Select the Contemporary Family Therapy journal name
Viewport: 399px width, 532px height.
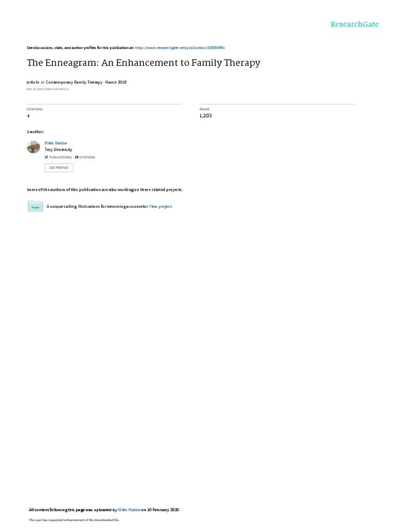click(x=74, y=82)
